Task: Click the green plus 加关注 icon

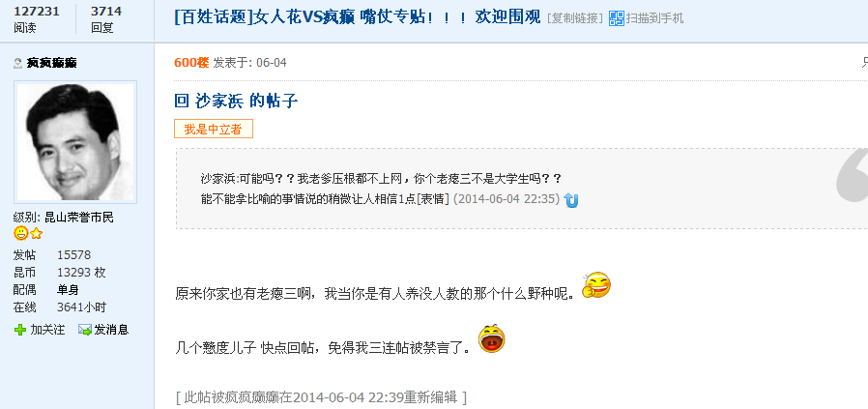Action: click(20, 330)
